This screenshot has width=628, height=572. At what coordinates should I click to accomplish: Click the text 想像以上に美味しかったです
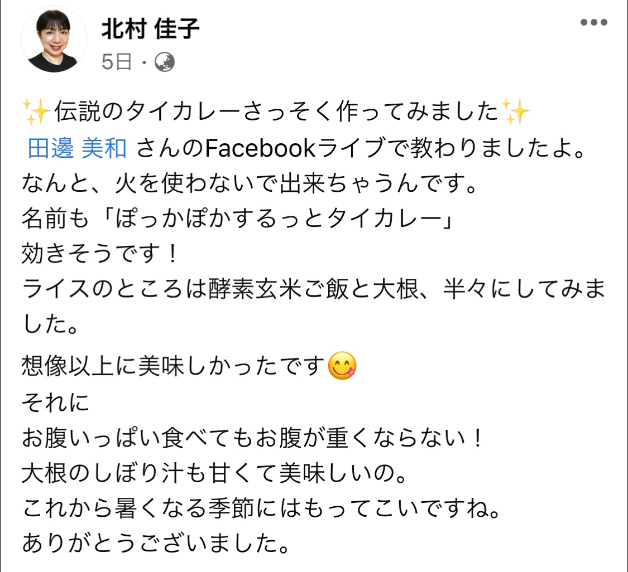pos(172,368)
